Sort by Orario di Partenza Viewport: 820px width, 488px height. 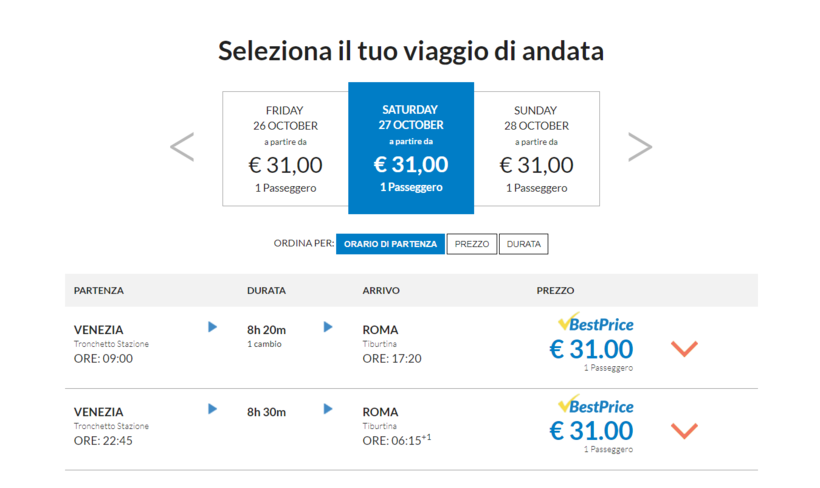point(390,244)
